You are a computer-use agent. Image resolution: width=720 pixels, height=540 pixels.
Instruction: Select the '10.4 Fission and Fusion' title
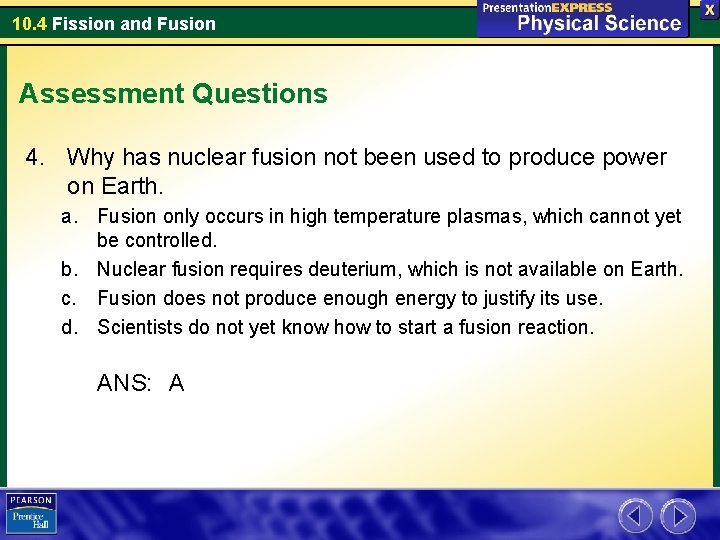[114, 24]
